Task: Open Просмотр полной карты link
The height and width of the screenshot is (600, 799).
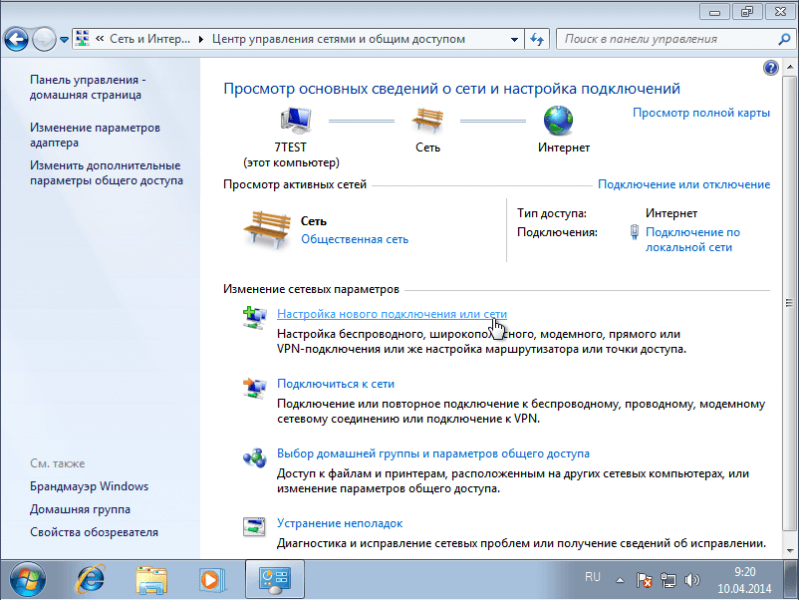Action: (701, 112)
